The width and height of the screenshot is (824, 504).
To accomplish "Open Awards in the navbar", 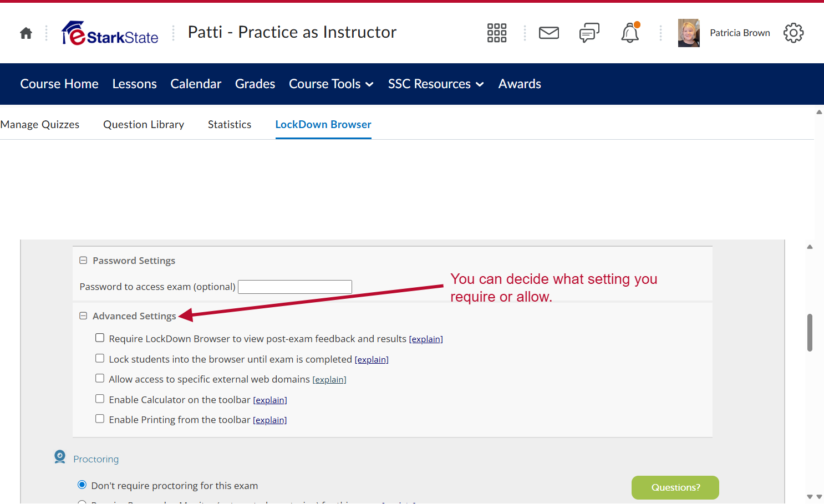I will pos(520,84).
